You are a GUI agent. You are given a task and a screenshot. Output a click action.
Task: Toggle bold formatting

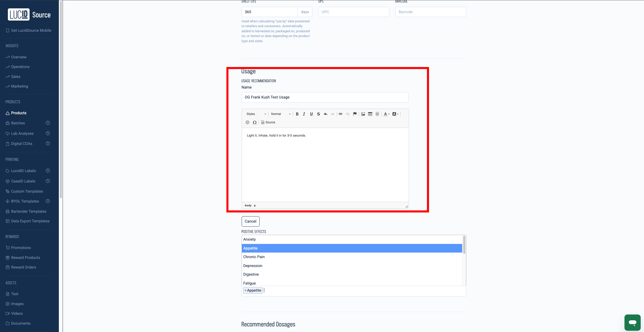pyautogui.click(x=297, y=114)
